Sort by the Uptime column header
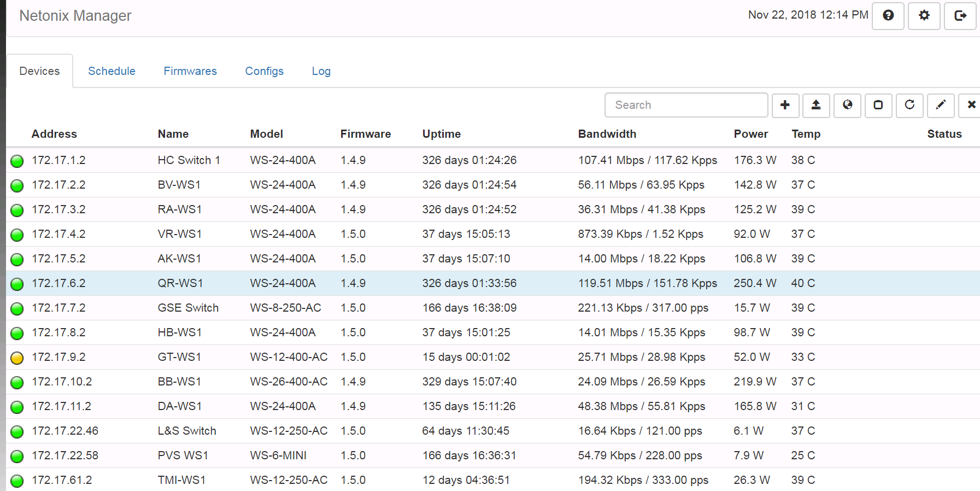This screenshot has width=980, height=491. coord(441,134)
